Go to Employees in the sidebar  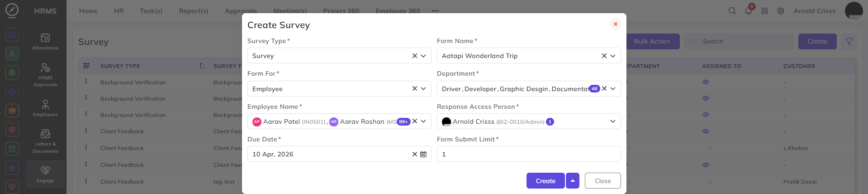[x=45, y=108]
